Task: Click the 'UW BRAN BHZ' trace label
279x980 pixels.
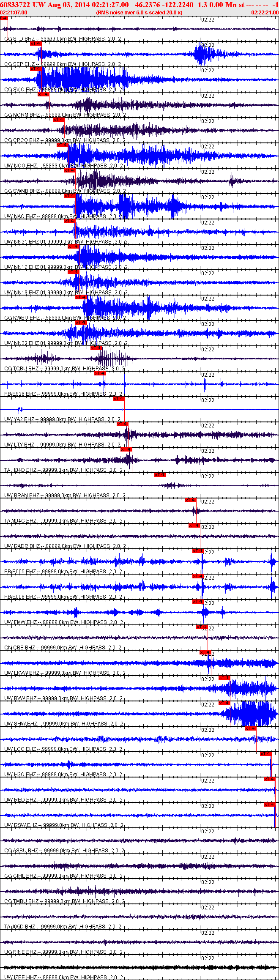Action: tap(22, 495)
